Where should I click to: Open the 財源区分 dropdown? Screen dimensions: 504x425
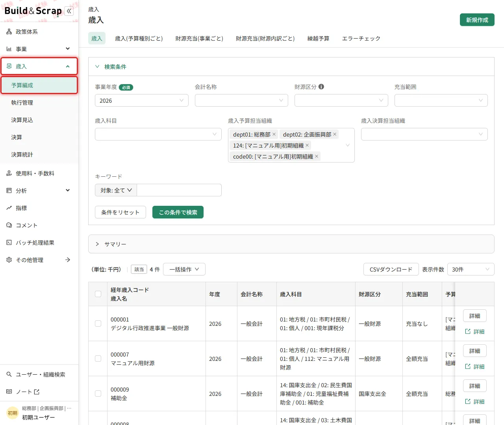(341, 101)
